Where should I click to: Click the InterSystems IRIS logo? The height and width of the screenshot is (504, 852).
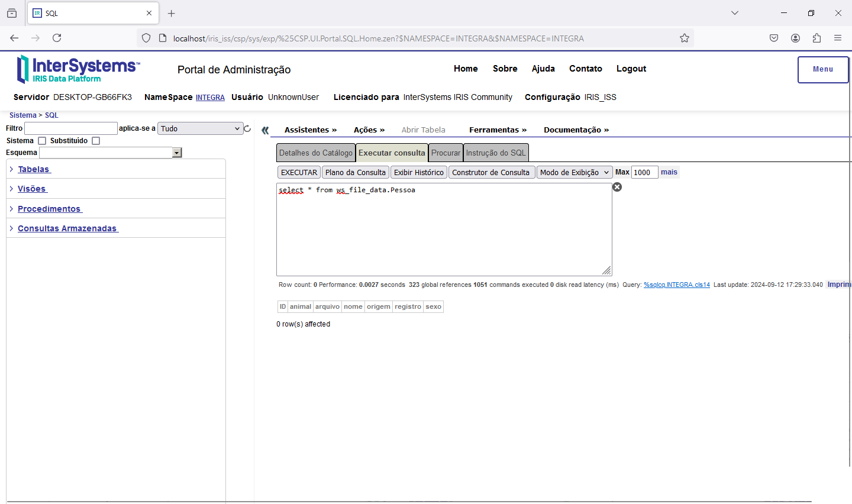[x=79, y=69]
